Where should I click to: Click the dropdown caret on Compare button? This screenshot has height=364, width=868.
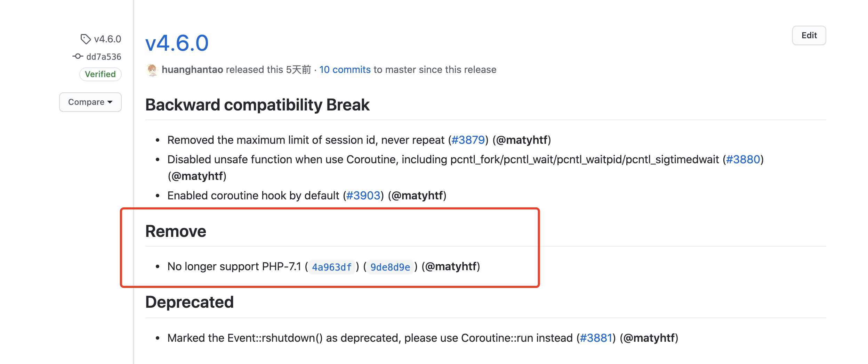(110, 102)
